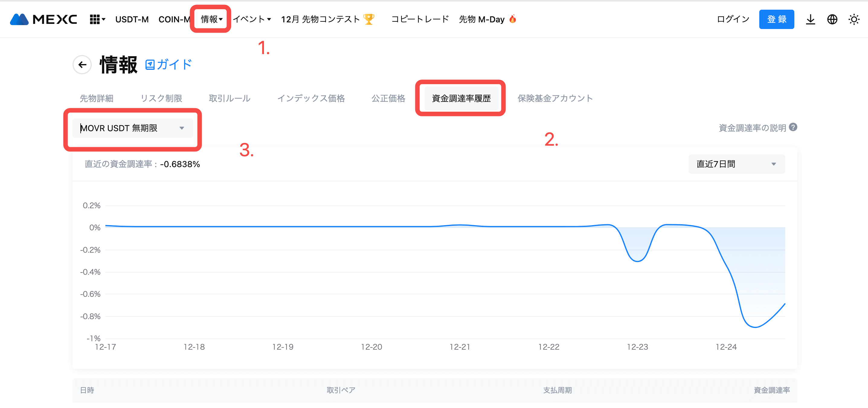Click the blue 登録 button
This screenshot has width=868, height=408.
click(776, 19)
